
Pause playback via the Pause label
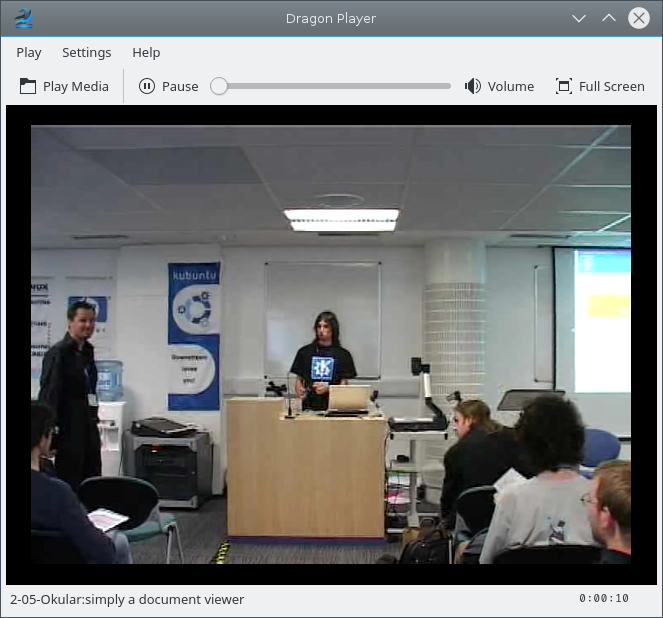click(180, 87)
